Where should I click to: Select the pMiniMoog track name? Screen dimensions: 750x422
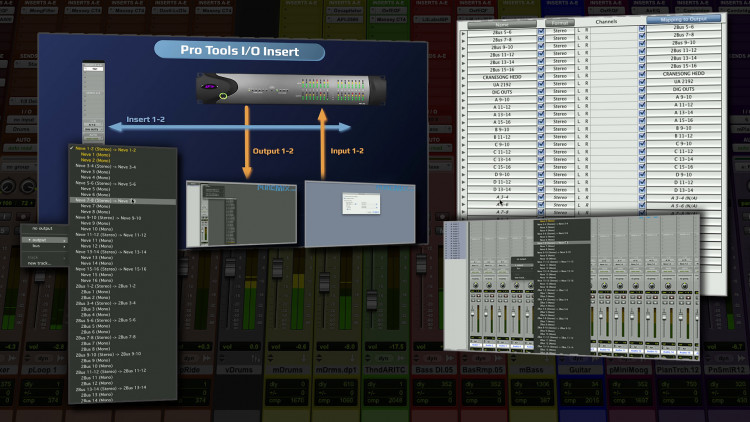point(629,370)
